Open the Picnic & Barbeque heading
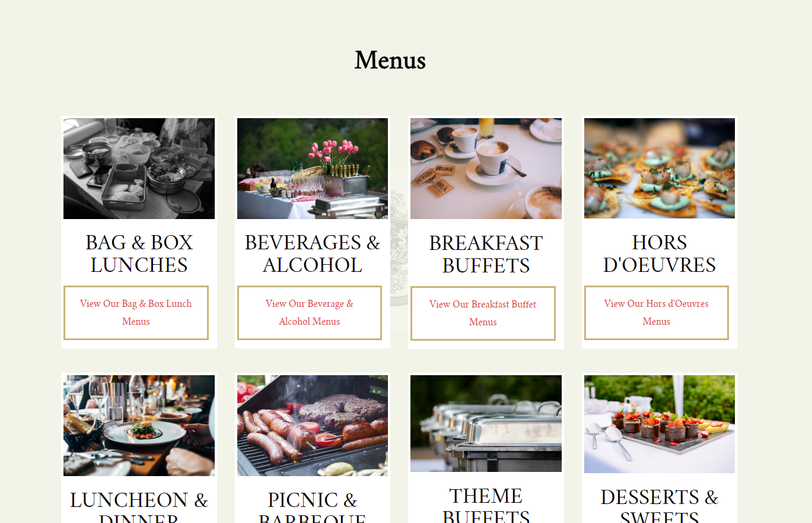 pos(313,506)
